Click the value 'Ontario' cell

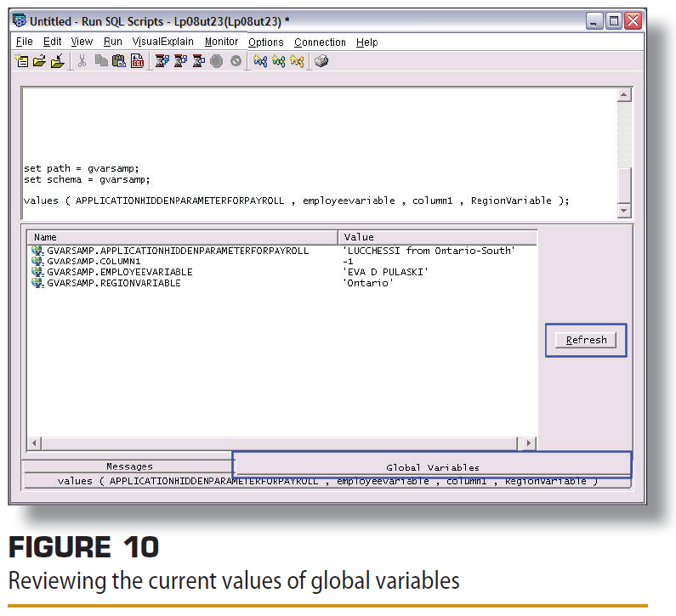367,283
